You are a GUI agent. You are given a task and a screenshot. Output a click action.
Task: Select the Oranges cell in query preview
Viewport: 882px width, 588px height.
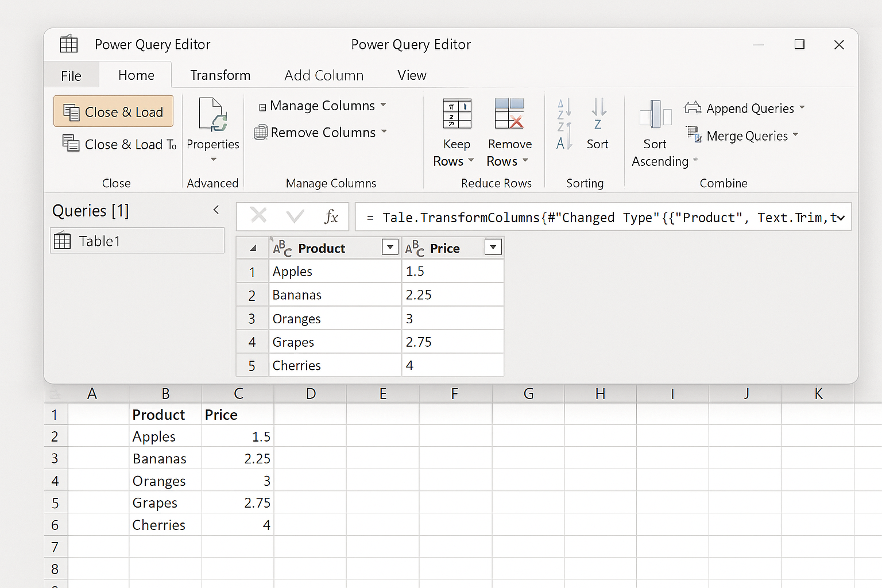(x=335, y=318)
